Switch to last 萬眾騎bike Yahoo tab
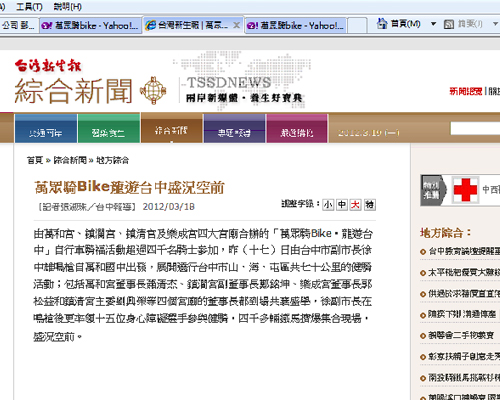Screen dimensions: 500x400 coord(296,25)
